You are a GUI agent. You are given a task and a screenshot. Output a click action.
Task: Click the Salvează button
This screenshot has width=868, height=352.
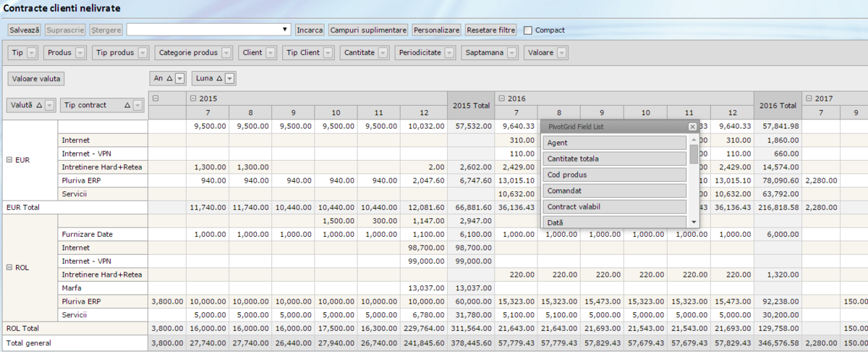click(25, 30)
